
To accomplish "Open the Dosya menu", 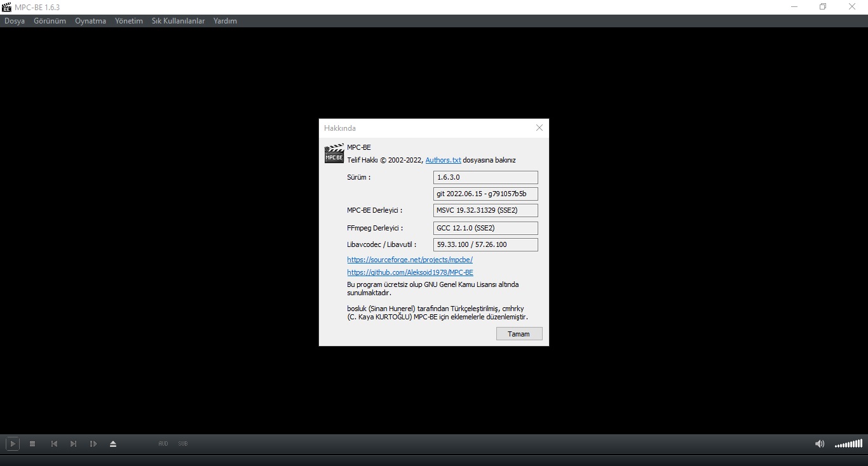I will 15,21.
